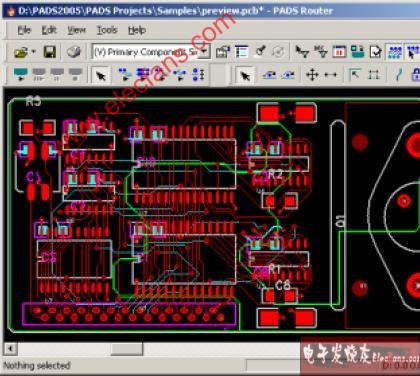Viewport: 420px width, 376px height.
Task: Open the Help menu
Action: (137, 30)
